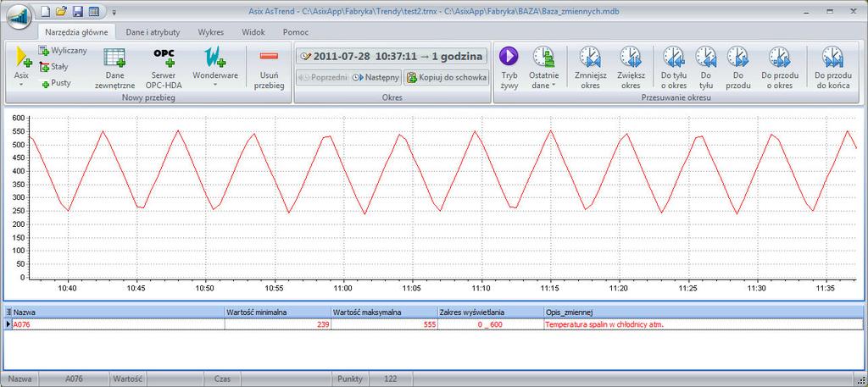Click the Poprzedni period button

tap(322, 77)
